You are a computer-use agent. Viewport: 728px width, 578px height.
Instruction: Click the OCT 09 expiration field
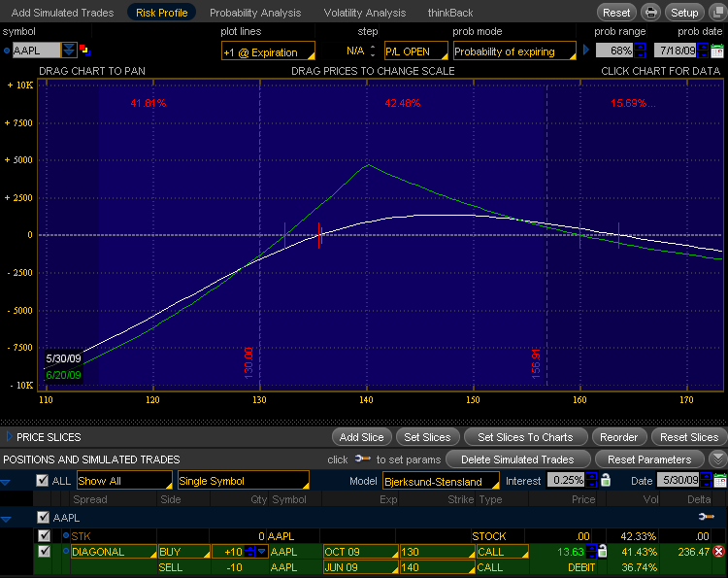coord(358,552)
